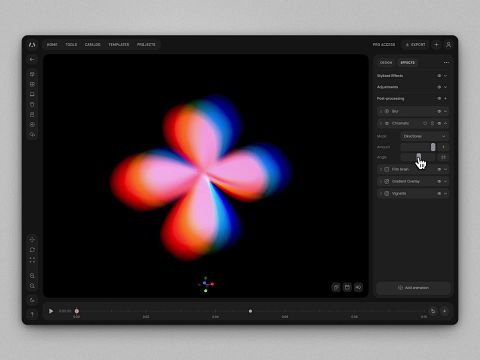Hide the Gradient Overlay effect
Image resolution: width=480 pixels, height=360 pixels.
point(439,181)
